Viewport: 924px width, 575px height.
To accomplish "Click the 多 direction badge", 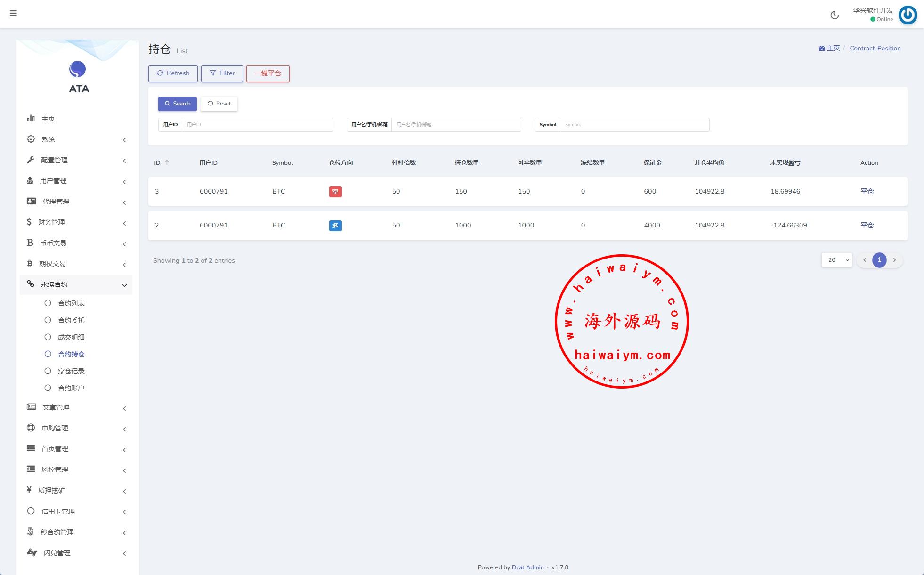I will pos(335,226).
